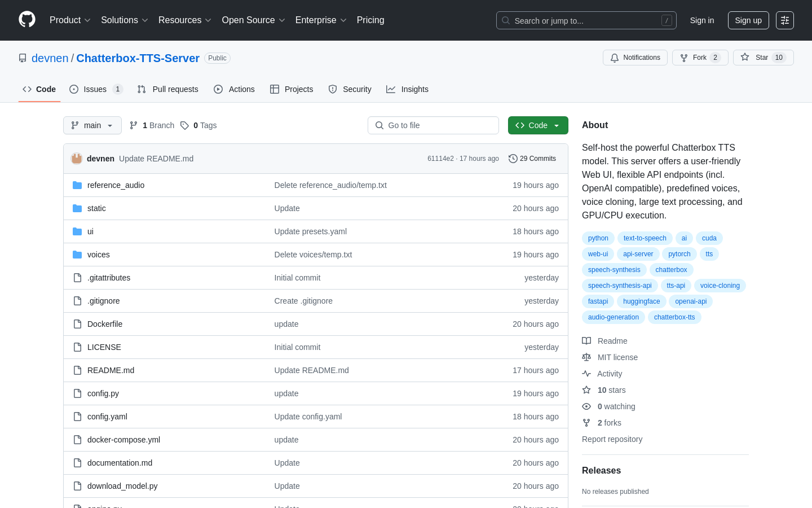Viewport: 812px width, 508px height.
Task: Click the branch icon beside 1 Branch
Action: point(134,125)
